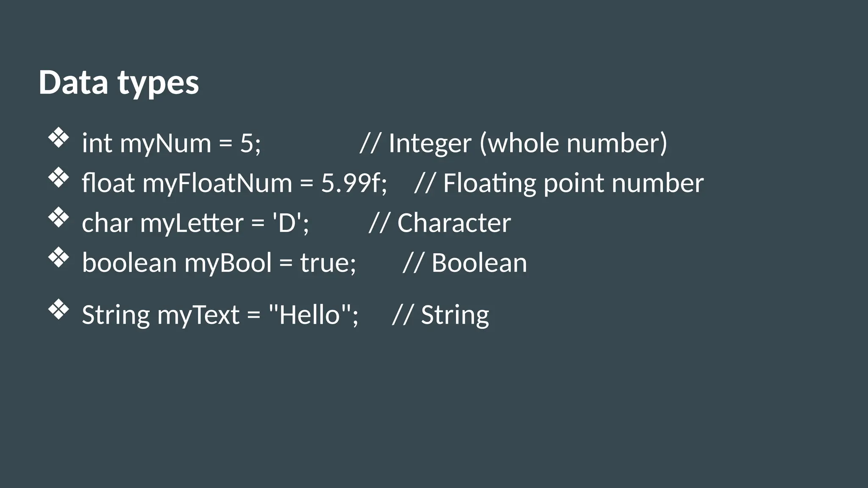
Task: Click the "char myLetter = 'D';" code
Action: tap(195, 223)
